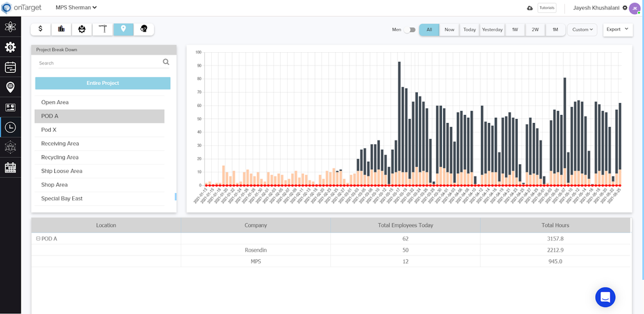Select the buildings company view
The width and height of the screenshot is (644, 314).
(61, 29)
